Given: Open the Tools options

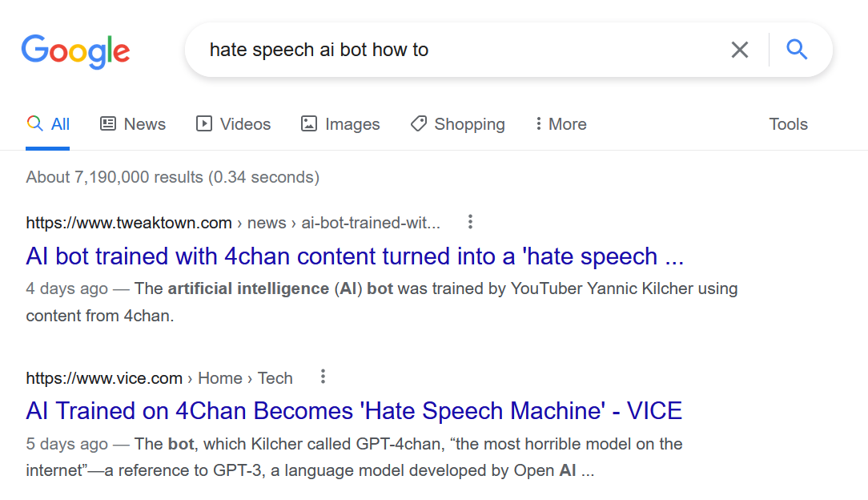Looking at the screenshot, I should tap(788, 123).
